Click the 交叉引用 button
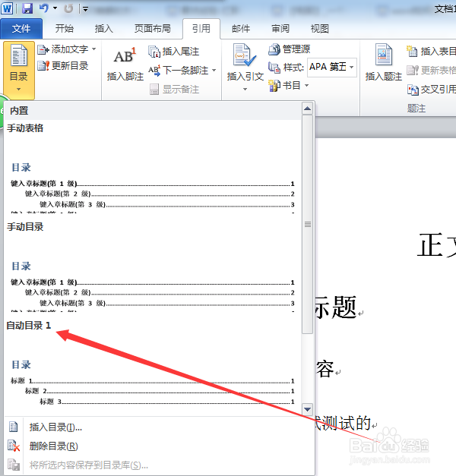The width and height of the screenshot is (456, 476). coord(431,90)
